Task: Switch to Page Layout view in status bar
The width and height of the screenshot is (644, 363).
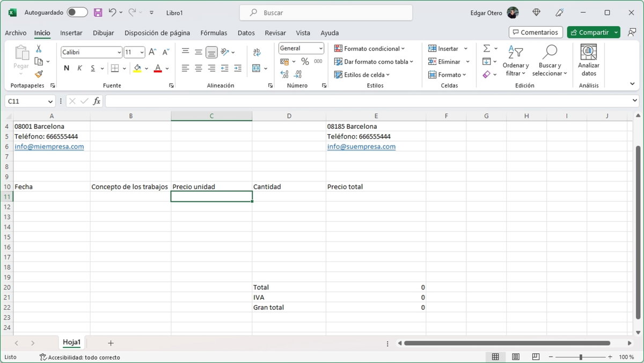Action: [x=516, y=357]
